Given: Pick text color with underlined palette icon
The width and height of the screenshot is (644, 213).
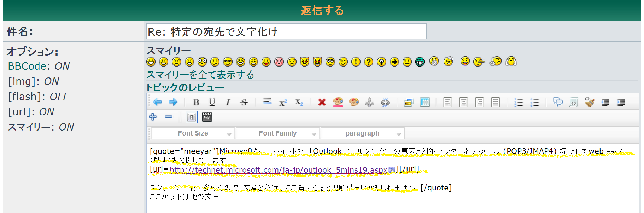Looking at the screenshot, I should (338, 102).
